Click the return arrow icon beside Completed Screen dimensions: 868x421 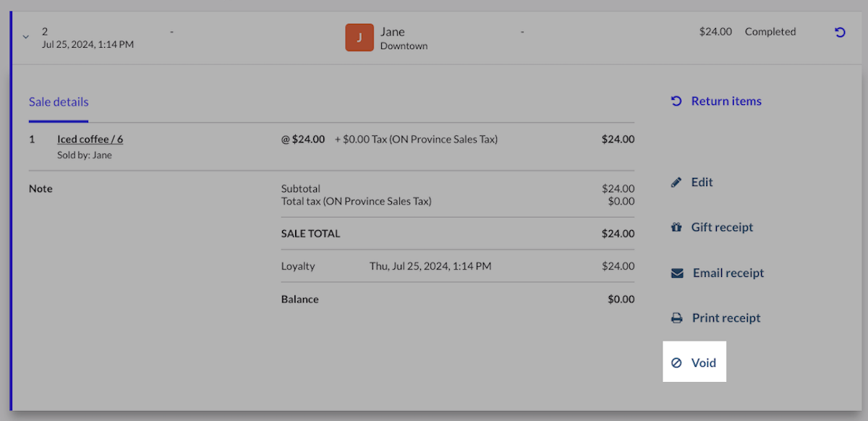(840, 33)
